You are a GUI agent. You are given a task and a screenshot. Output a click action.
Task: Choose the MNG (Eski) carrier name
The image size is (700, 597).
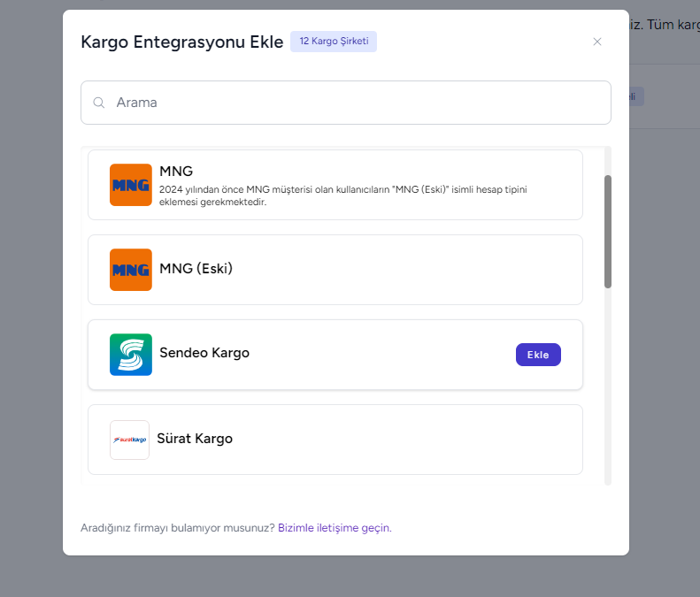[196, 268]
